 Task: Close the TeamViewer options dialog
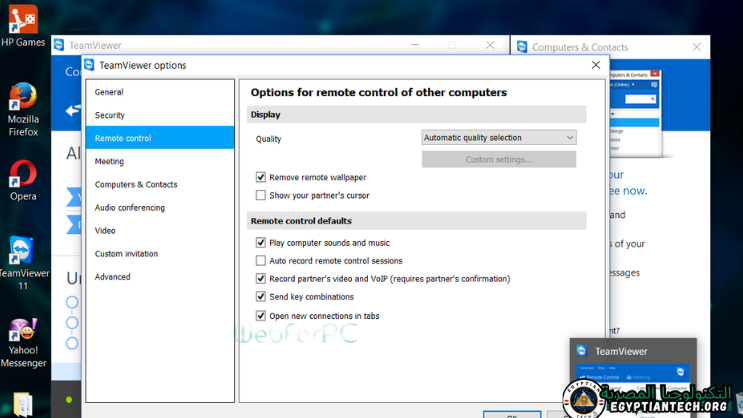pyautogui.click(x=596, y=65)
